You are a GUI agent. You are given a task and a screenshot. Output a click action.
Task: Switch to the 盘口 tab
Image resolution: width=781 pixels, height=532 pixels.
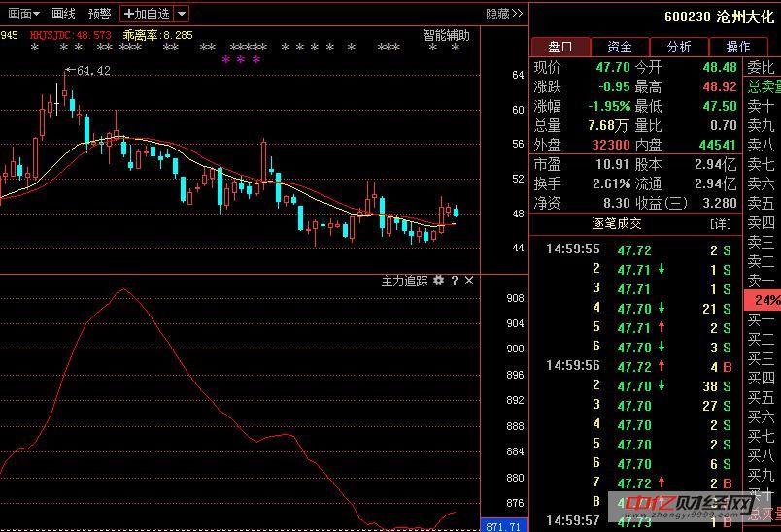[560, 47]
